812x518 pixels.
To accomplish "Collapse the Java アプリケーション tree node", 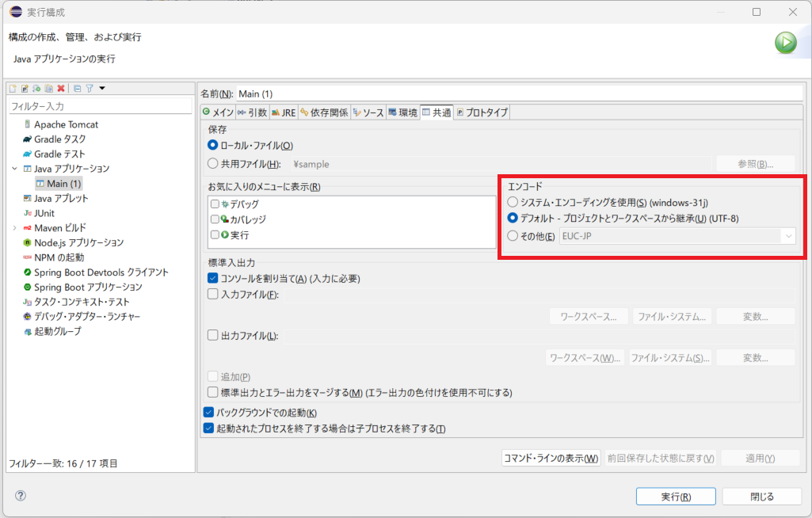I will [x=14, y=169].
